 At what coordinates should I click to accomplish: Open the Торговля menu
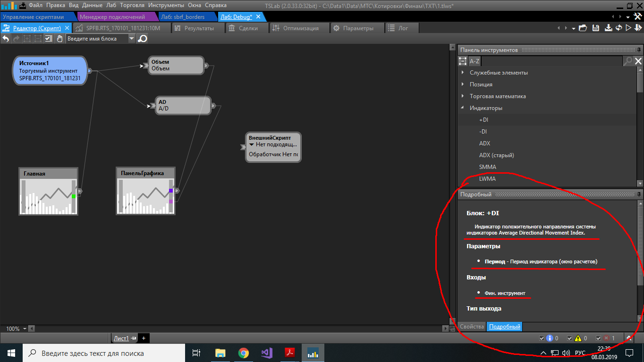click(x=132, y=5)
